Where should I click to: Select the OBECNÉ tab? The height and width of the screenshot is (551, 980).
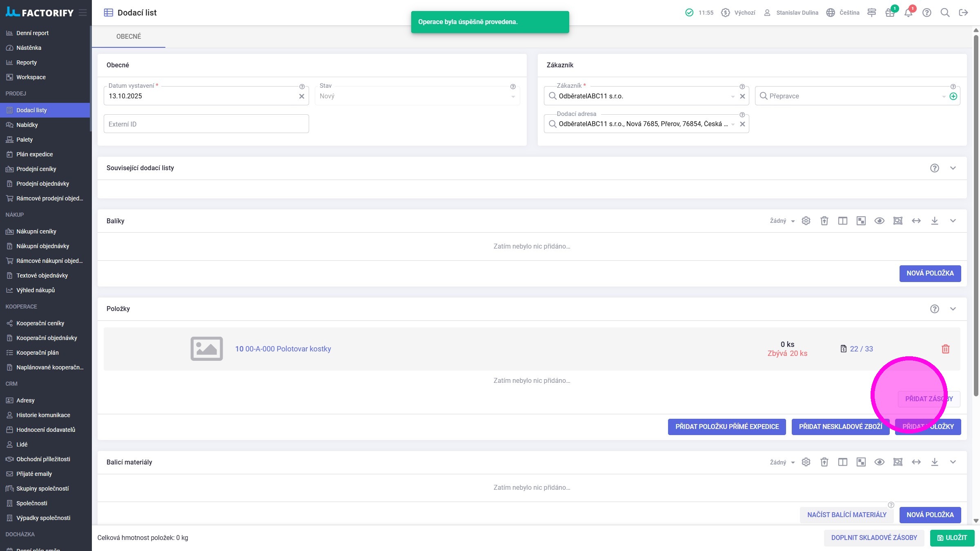(x=129, y=37)
